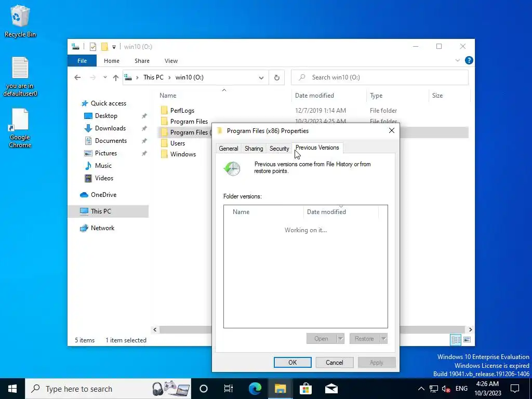Switch to Large icons view layout icon
532x399 pixels.
(x=467, y=340)
